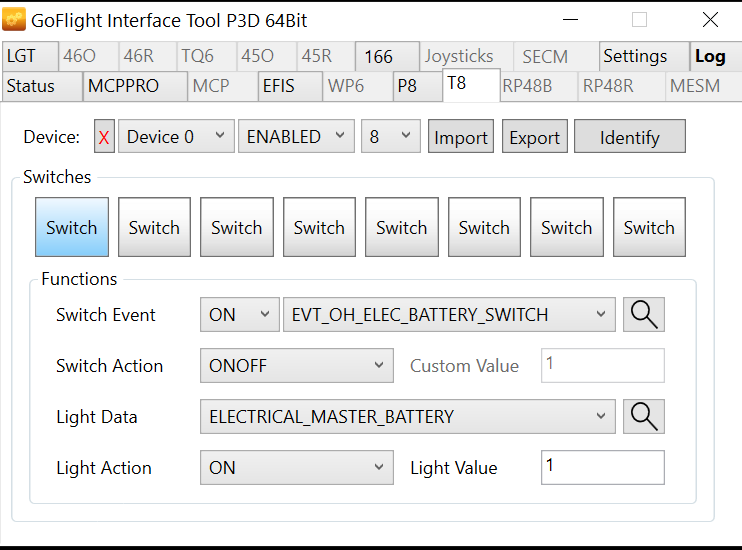Expand the ENABLED status dropdown
The image size is (742, 550).
(x=296, y=137)
